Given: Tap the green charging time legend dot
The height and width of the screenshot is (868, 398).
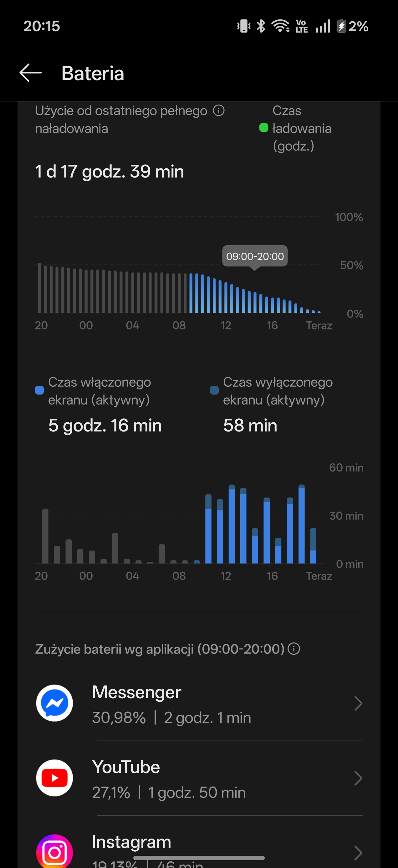Looking at the screenshot, I should point(263,128).
